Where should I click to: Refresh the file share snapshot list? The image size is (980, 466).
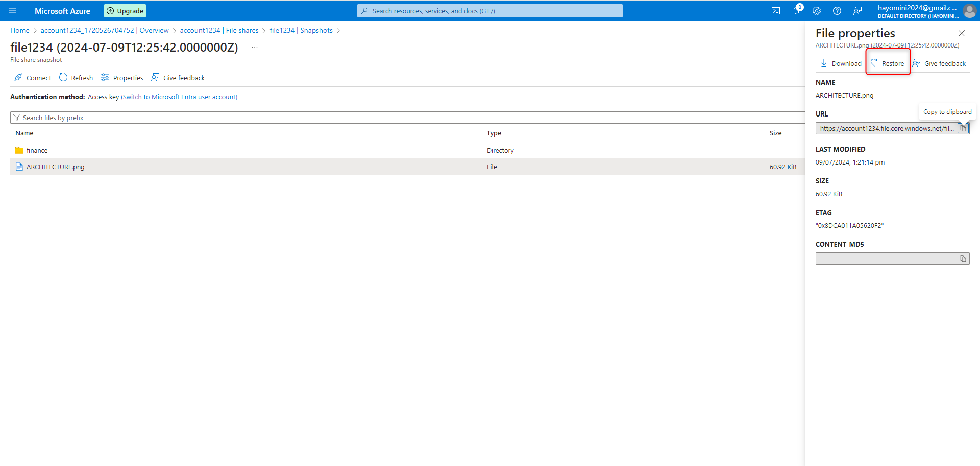(76, 78)
